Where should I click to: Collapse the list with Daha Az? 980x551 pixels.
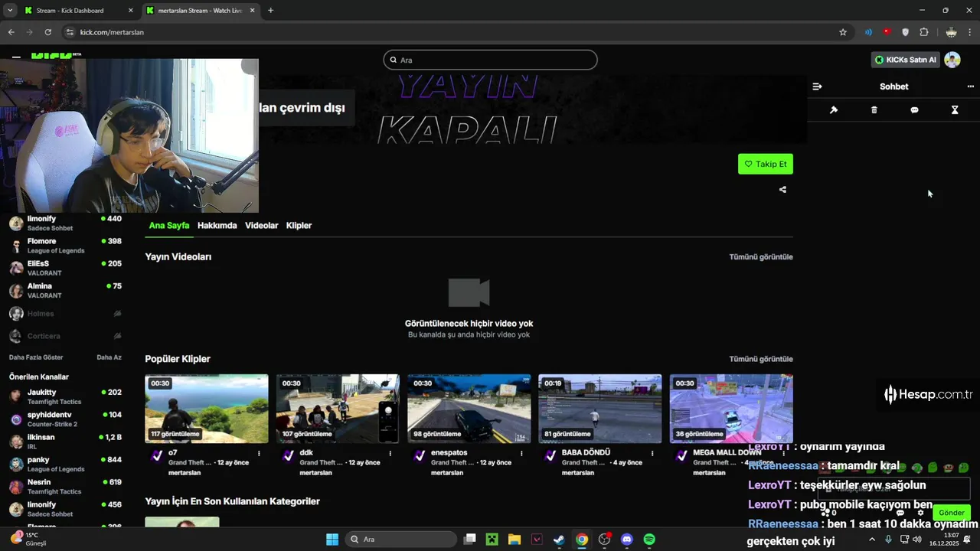pos(109,357)
